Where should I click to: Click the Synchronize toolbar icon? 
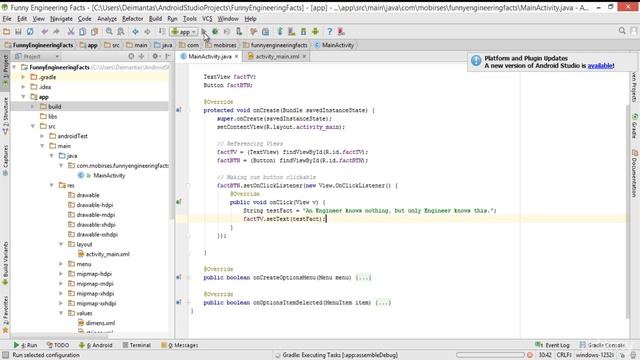pyautogui.click(x=30, y=31)
